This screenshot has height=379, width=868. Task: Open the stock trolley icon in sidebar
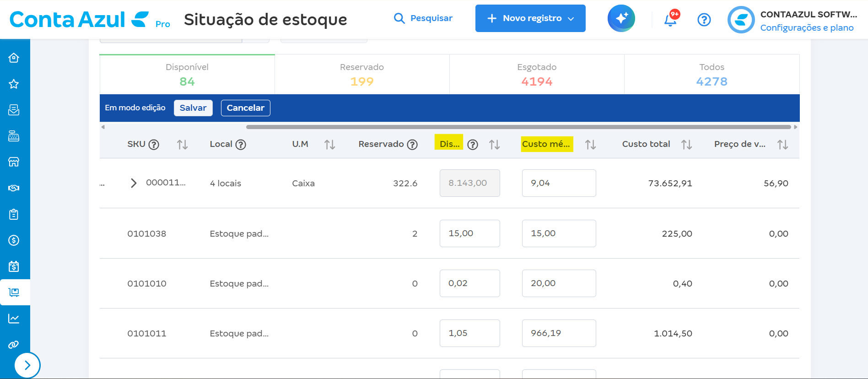pos(14,292)
